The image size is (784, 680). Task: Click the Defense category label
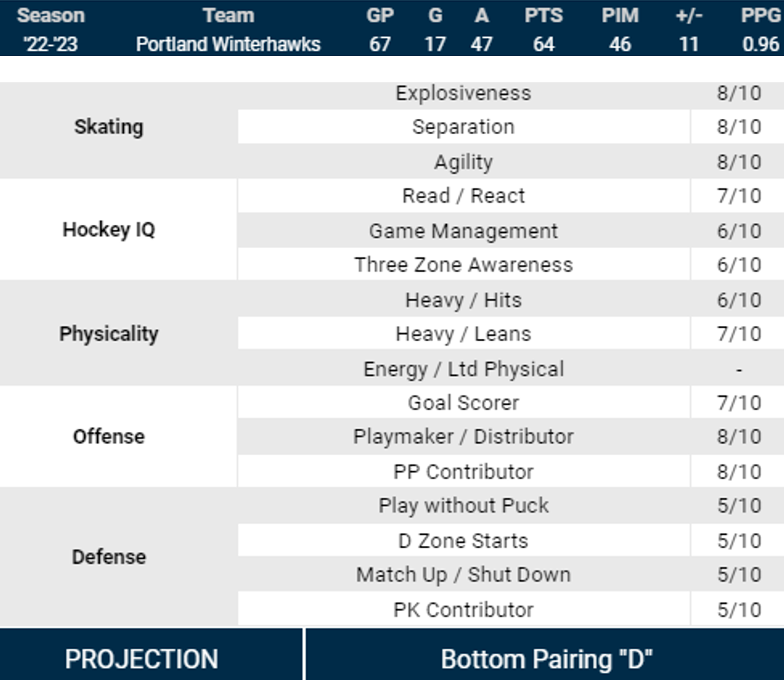click(109, 556)
